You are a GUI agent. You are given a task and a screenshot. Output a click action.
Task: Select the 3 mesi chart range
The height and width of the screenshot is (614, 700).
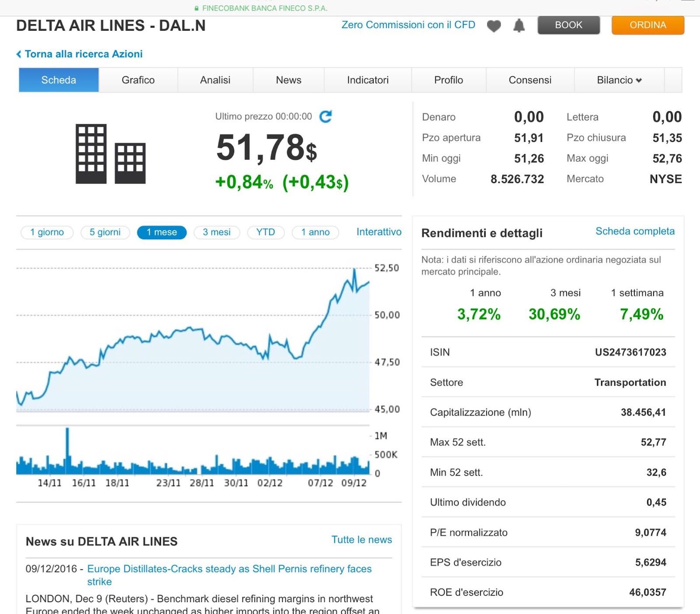tap(217, 232)
